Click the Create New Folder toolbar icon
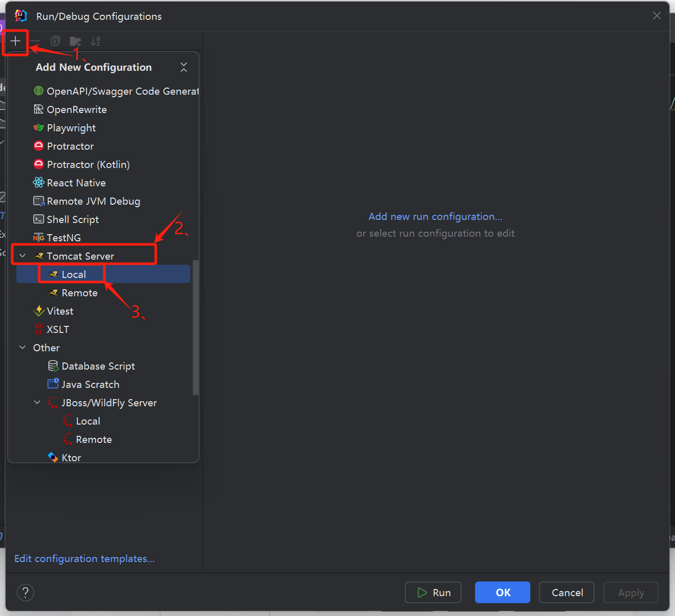 [75, 41]
